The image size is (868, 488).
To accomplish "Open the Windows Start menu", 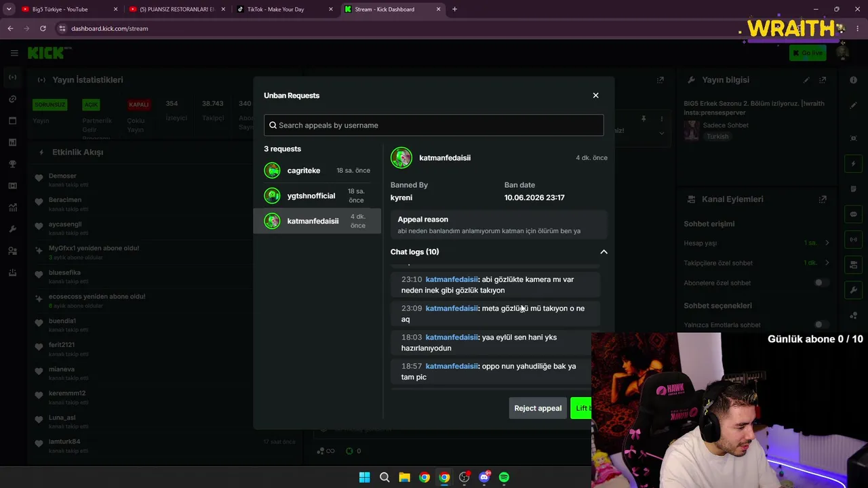I will [x=364, y=477].
